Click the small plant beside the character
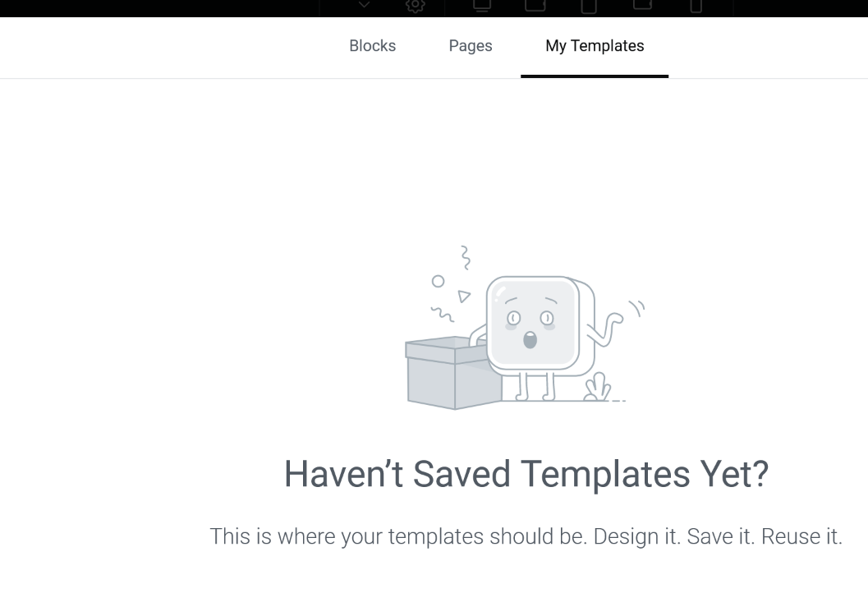Viewport: 868px width, 616px height. tap(597, 386)
